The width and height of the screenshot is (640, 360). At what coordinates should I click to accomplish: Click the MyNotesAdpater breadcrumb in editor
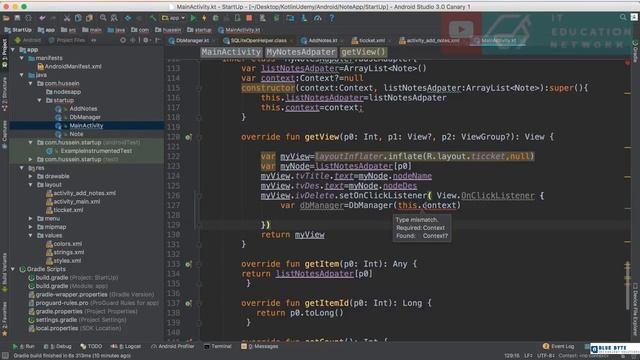point(300,52)
